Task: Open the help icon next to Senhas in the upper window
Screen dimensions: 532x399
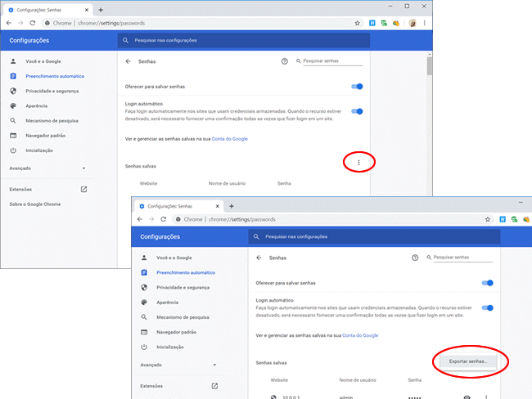Action: tap(284, 61)
